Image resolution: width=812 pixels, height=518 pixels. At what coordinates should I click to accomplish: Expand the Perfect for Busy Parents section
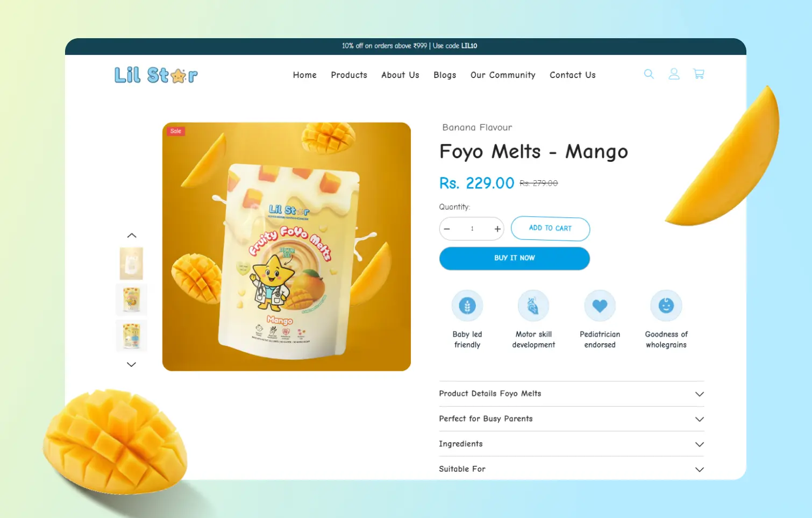(572, 418)
